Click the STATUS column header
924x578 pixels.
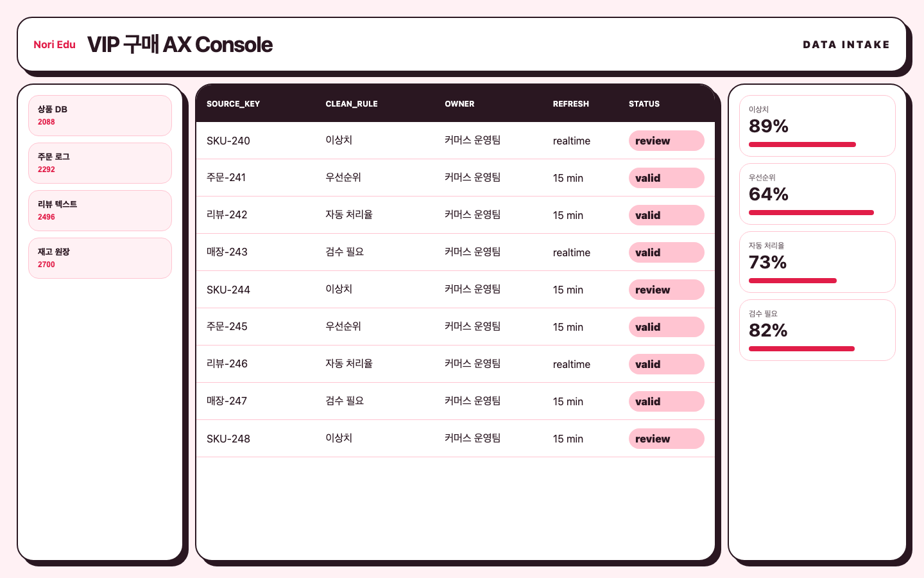coord(644,103)
